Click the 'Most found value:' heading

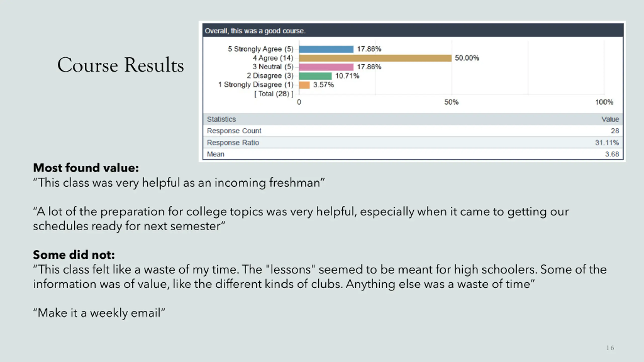[x=86, y=168]
